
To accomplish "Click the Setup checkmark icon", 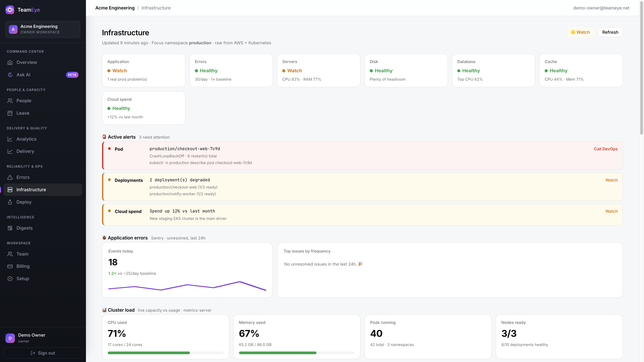I will (x=10, y=279).
